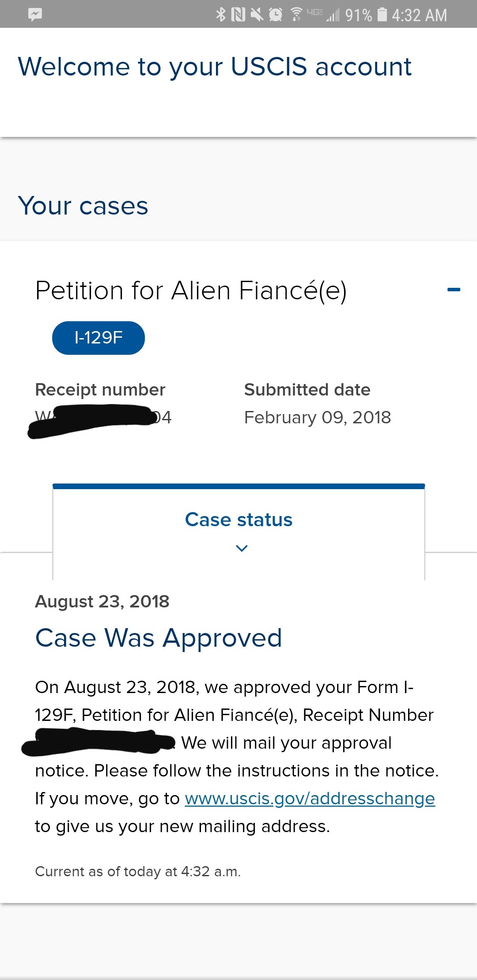Image resolution: width=477 pixels, height=980 pixels.
Task: Select the I-129F form badge
Action: click(x=98, y=338)
